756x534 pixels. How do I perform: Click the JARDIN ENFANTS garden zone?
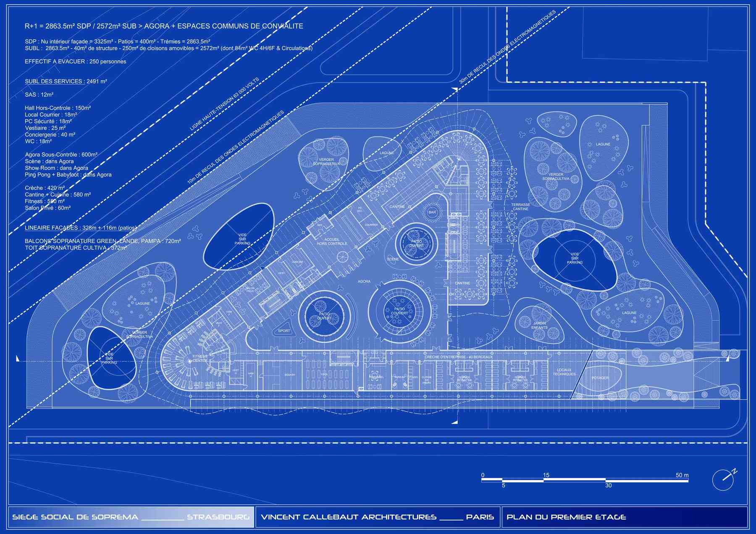point(539,325)
